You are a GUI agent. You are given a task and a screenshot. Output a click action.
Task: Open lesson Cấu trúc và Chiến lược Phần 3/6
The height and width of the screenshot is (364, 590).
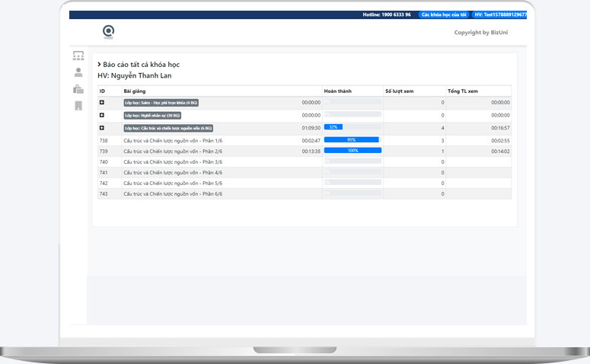point(173,162)
